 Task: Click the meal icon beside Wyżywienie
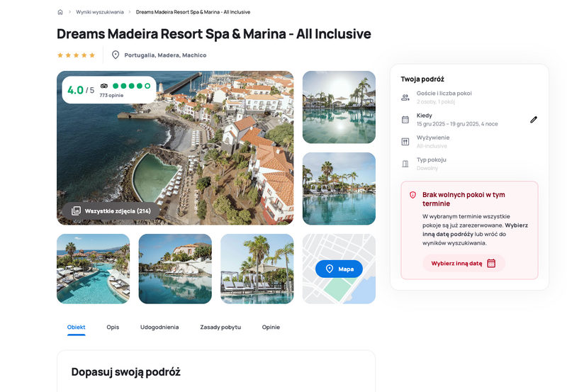[405, 142]
